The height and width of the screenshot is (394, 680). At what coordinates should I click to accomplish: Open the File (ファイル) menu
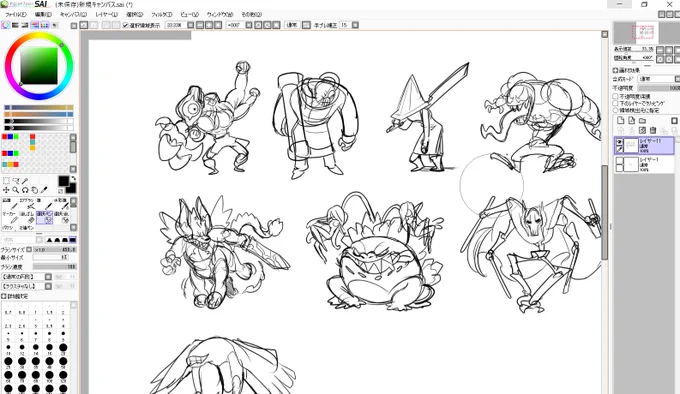point(15,14)
